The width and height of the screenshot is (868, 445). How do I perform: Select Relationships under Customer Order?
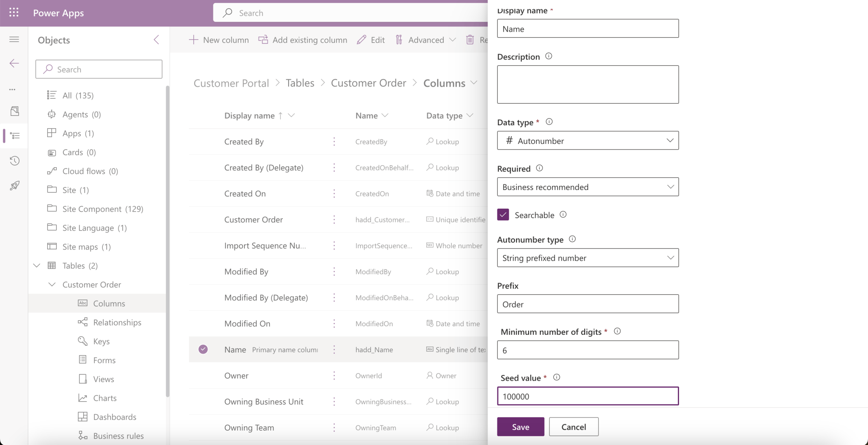pyautogui.click(x=117, y=322)
